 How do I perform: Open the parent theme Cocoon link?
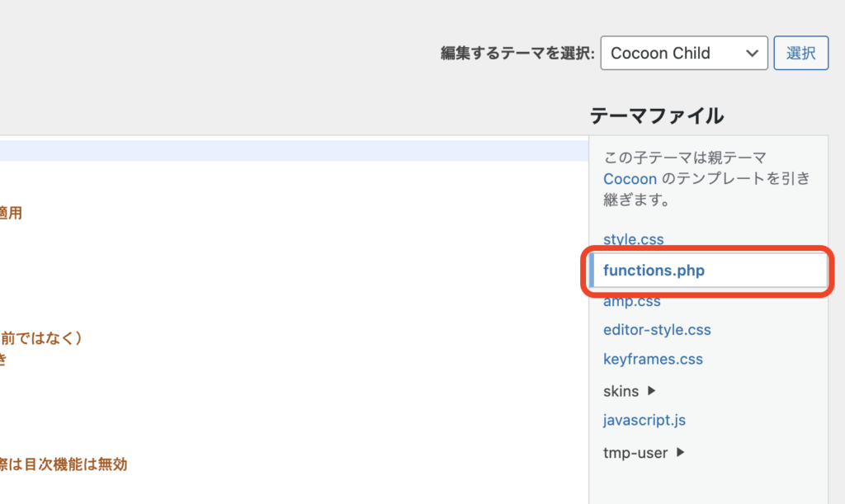[630, 178]
